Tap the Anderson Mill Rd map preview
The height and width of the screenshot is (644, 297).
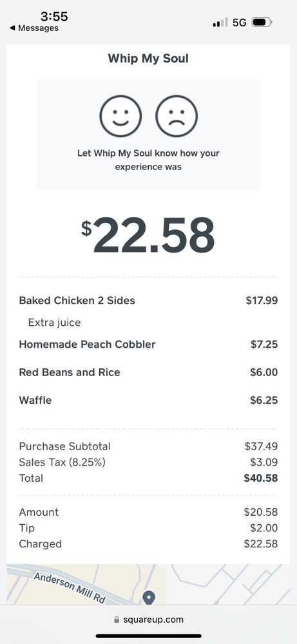point(148,584)
